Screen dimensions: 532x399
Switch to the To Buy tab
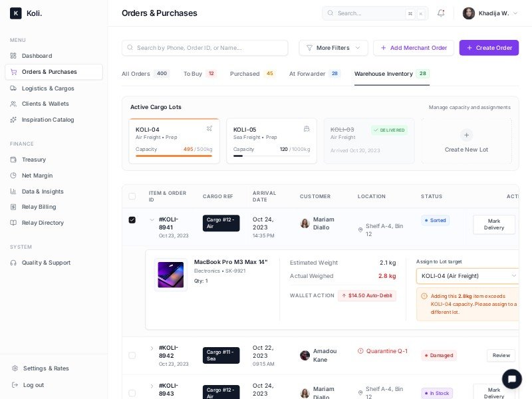click(x=199, y=74)
